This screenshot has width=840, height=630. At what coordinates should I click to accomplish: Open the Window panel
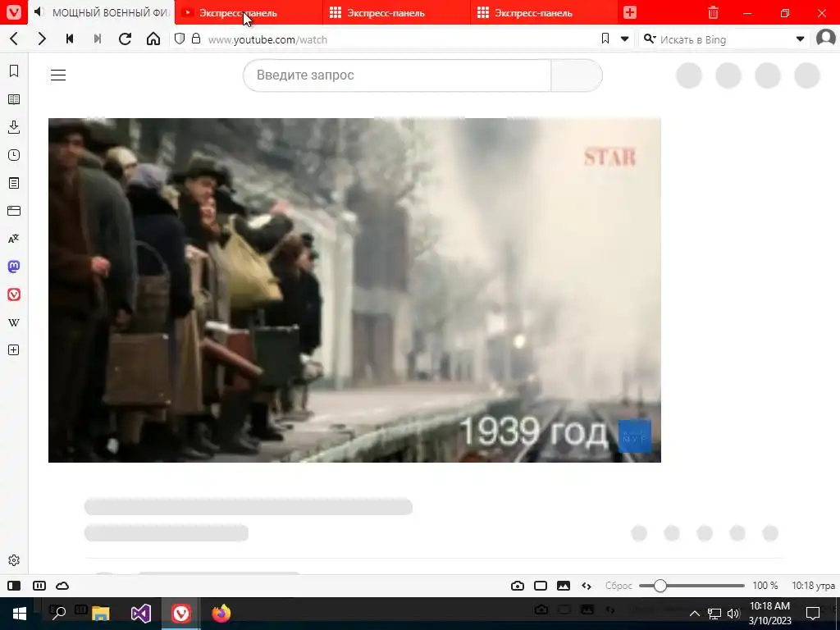coord(14,211)
